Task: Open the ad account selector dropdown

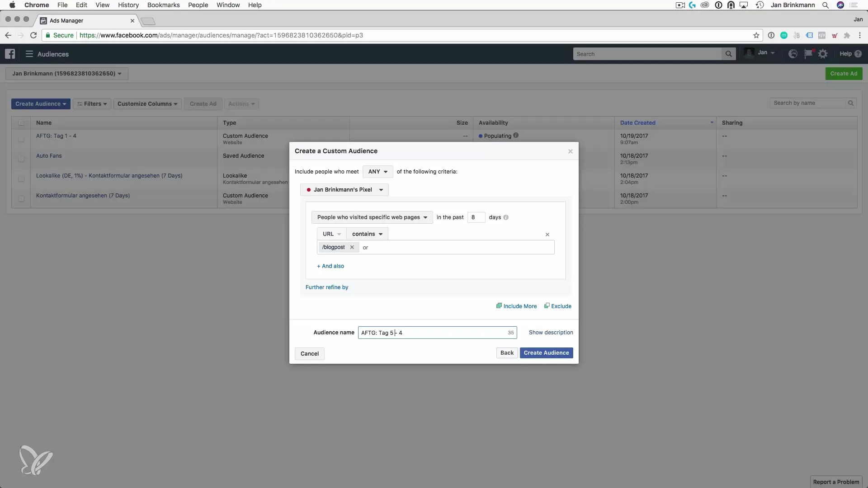Action: tap(67, 74)
